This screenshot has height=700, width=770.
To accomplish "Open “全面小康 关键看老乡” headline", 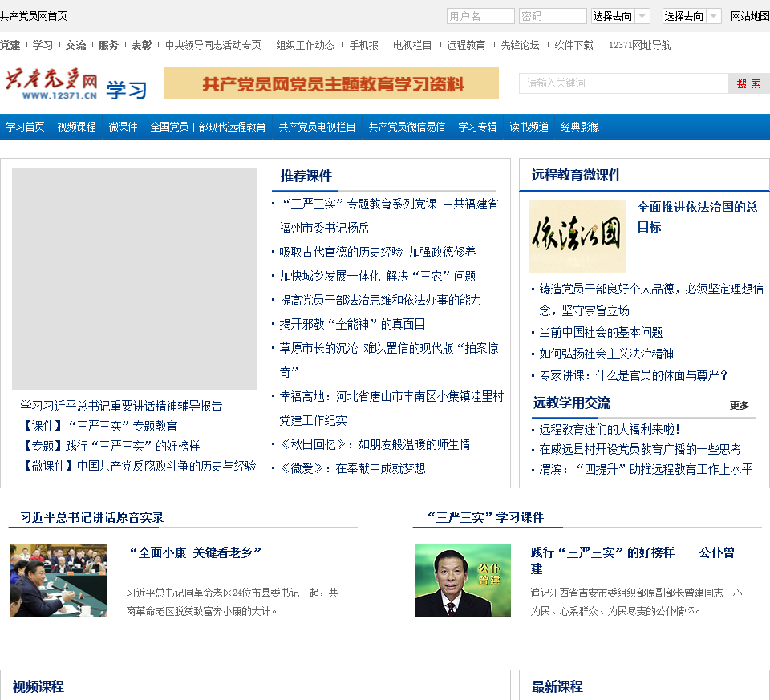I will pos(194,552).
